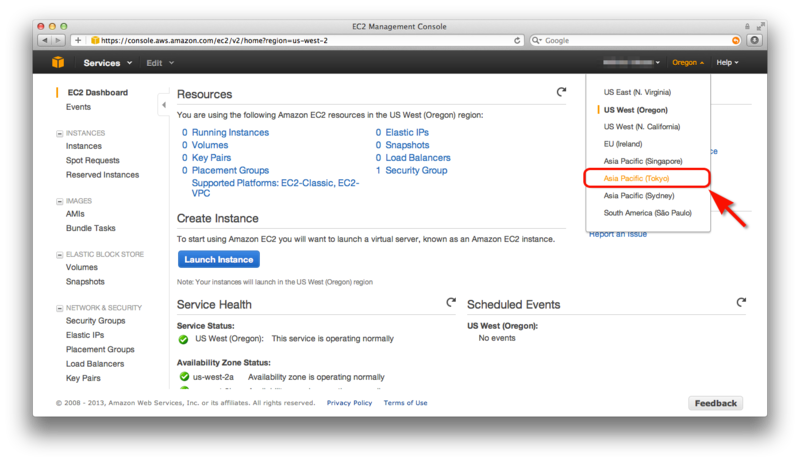Refresh the Scheduled Events section
This screenshot has height=462, width=800.
coord(741,302)
